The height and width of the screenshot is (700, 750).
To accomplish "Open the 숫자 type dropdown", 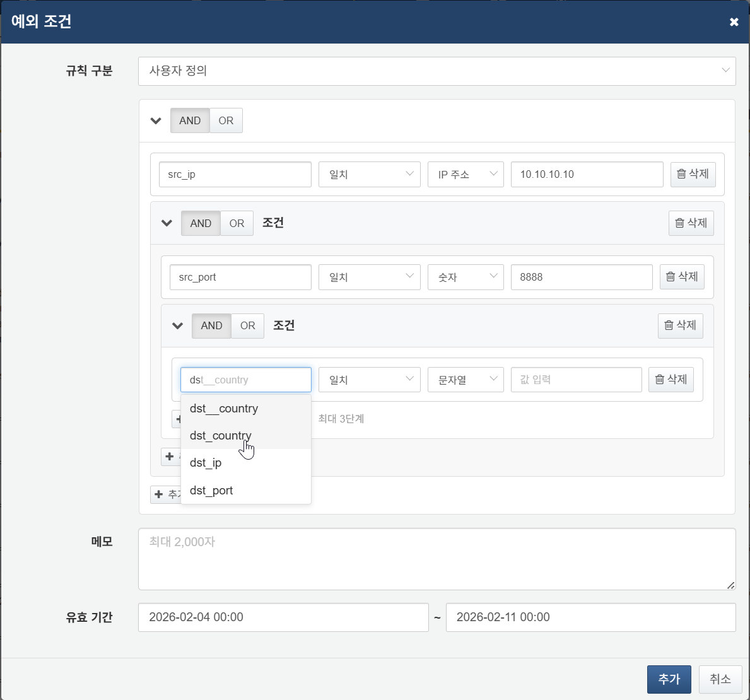I will [466, 277].
